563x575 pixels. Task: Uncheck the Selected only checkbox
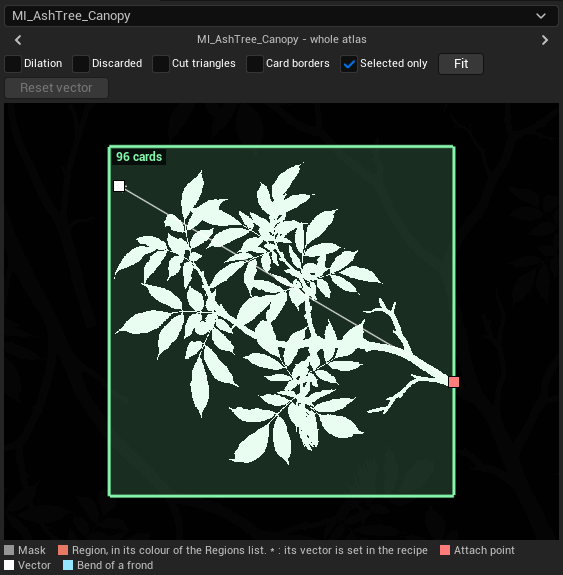click(349, 64)
